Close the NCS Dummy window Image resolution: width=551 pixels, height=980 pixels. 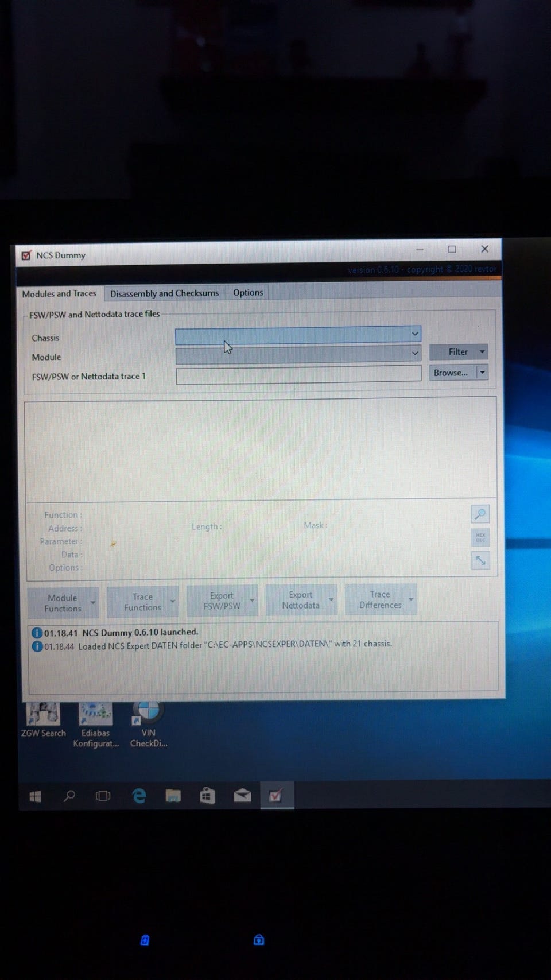click(485, 249)
